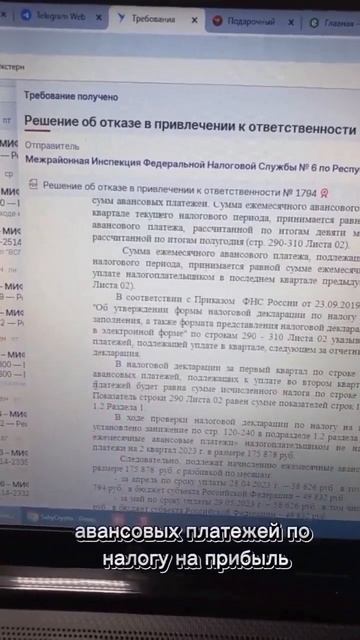
Task: Click the red seal icon after № 1794
Action: click(324, 193)
